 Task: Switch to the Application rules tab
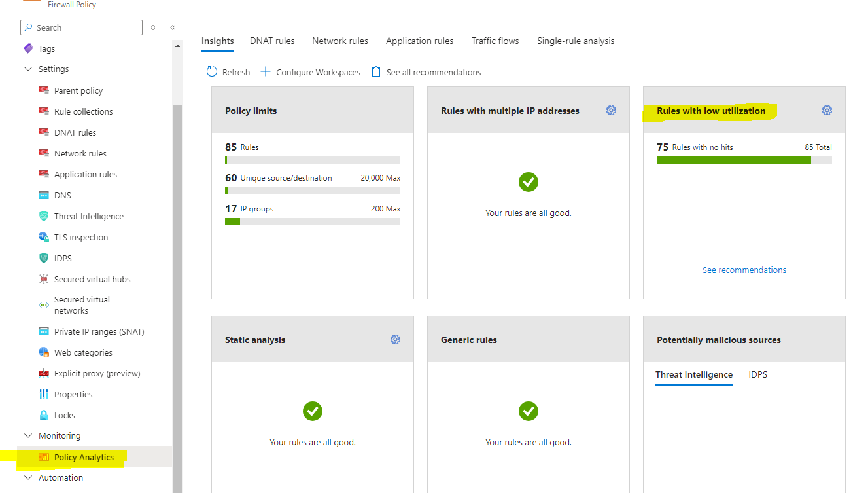(420, 41)
